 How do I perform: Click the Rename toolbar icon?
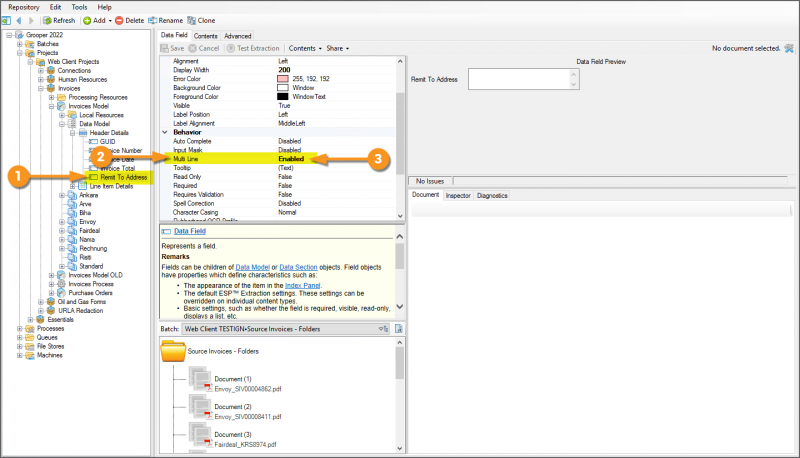[153, 20]
